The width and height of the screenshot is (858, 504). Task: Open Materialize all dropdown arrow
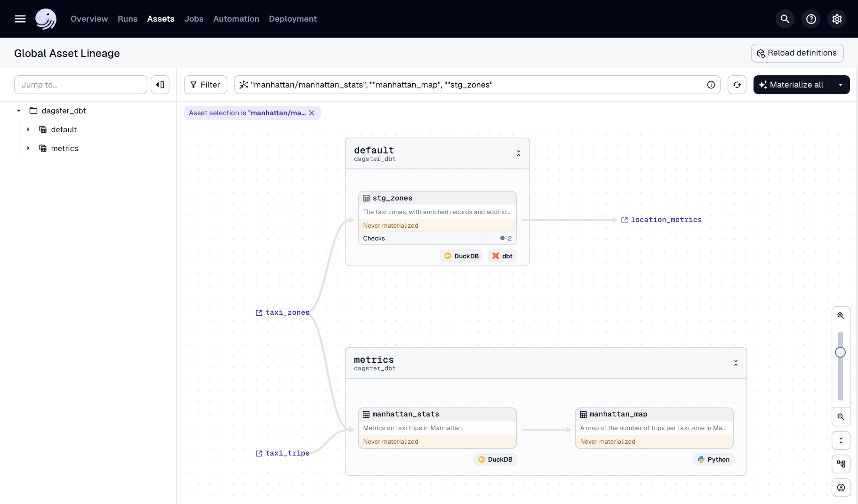pos(840,85)
